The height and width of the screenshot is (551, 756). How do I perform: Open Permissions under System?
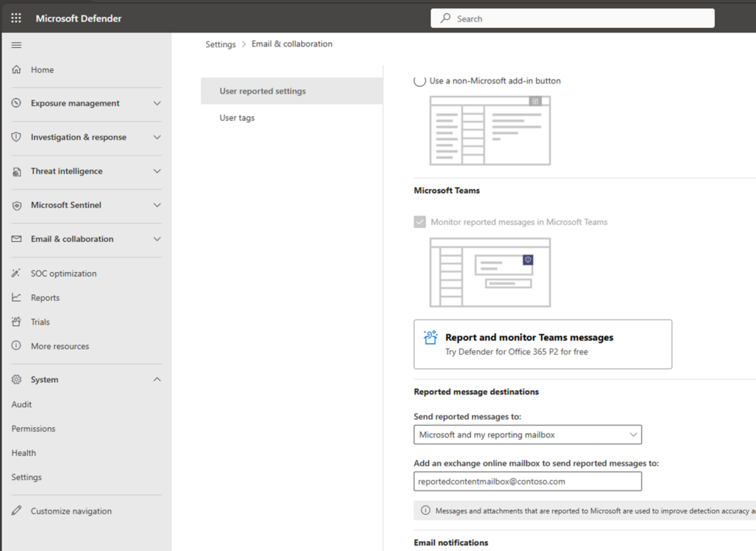coord(33,429)
